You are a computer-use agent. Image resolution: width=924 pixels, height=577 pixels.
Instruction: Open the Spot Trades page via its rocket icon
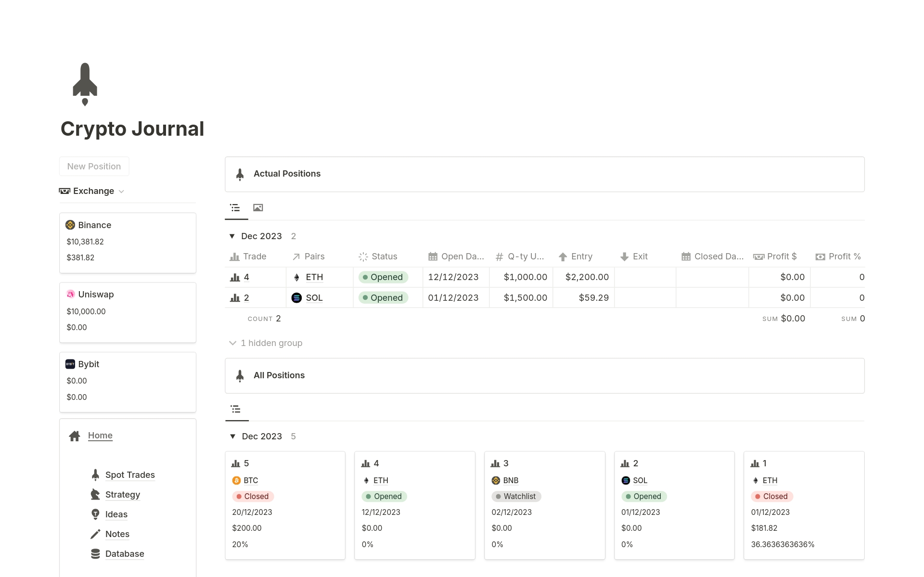point(95,475)
